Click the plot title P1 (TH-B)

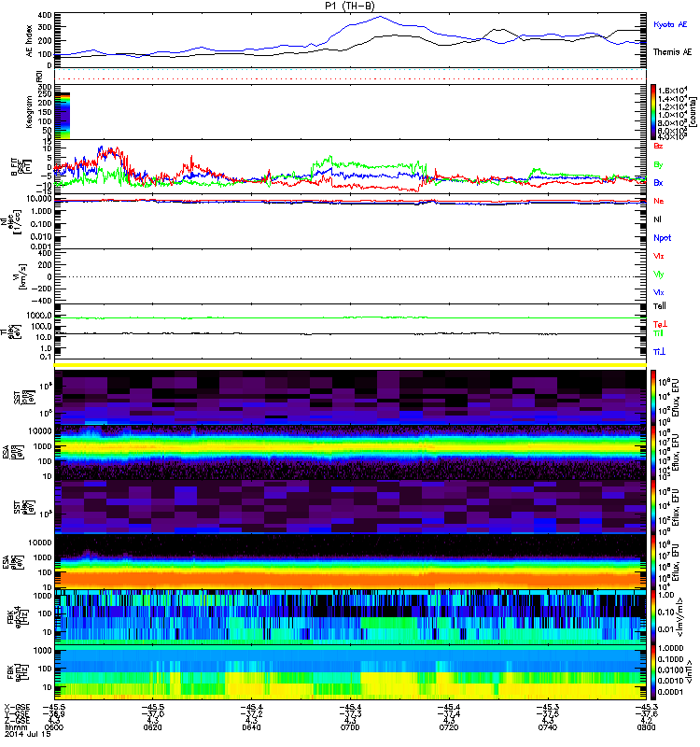350,6
